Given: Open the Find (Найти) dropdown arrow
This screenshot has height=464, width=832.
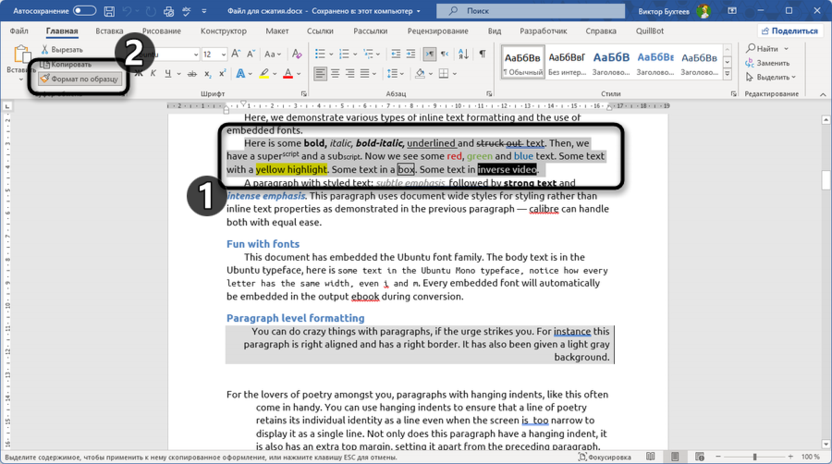Looking at the screenshot, I should click(787, 49).
